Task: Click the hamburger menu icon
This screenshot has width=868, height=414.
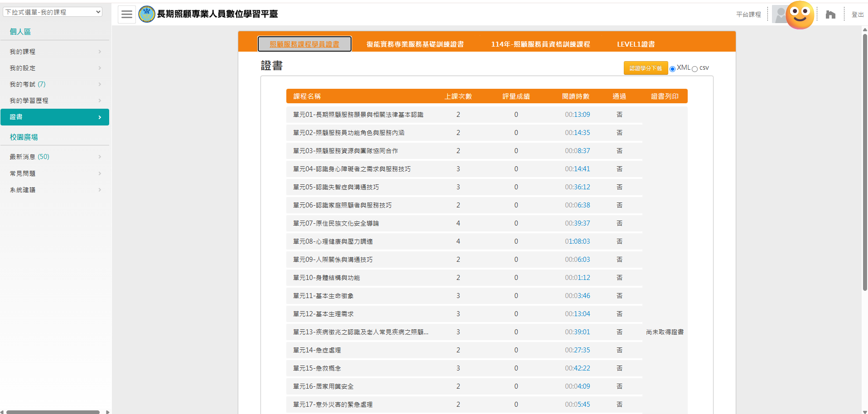Action: click(127, 14)
